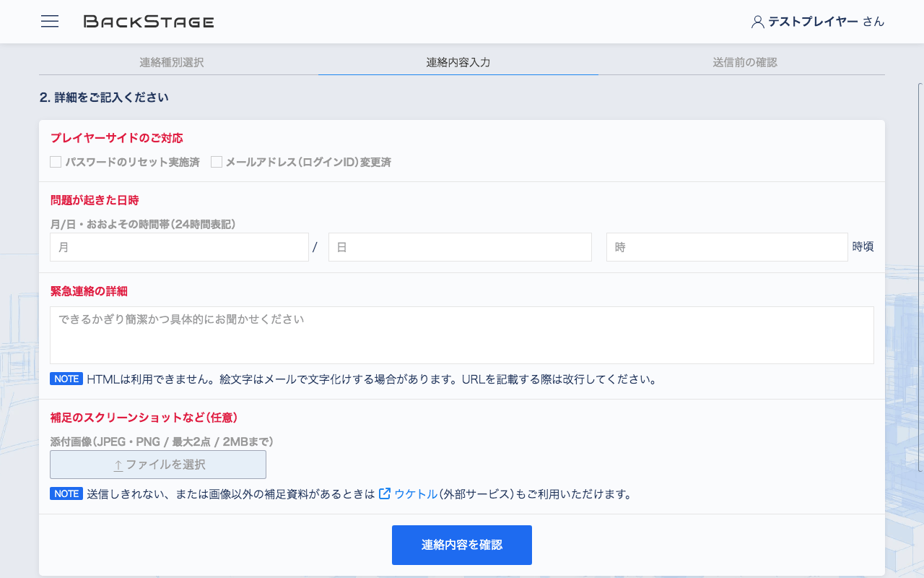Image resolution: width=924 pixels, height=578 pixels.
Task: Switch to 連絡種別選択 step tab
Action: click(172, 62)
